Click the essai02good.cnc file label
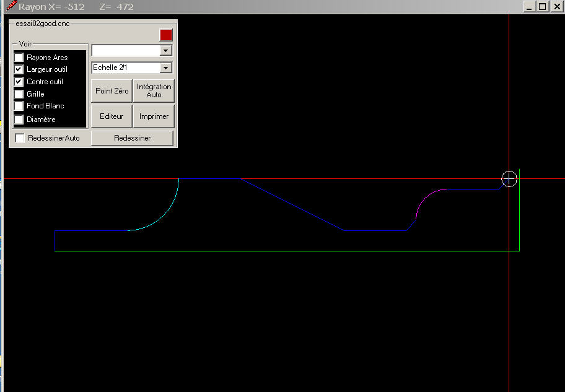The height and width of the screenshot is (392, 565). click(43, 24)
